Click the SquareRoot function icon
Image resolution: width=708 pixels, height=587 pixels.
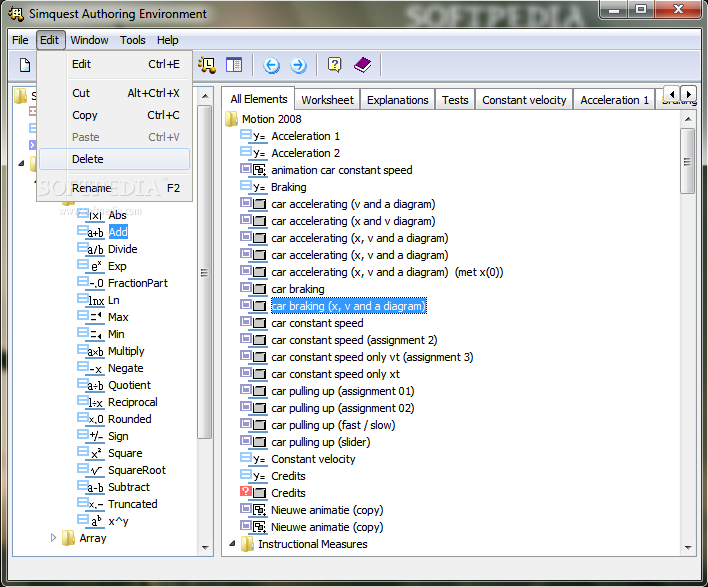click(x=90, y=470)
